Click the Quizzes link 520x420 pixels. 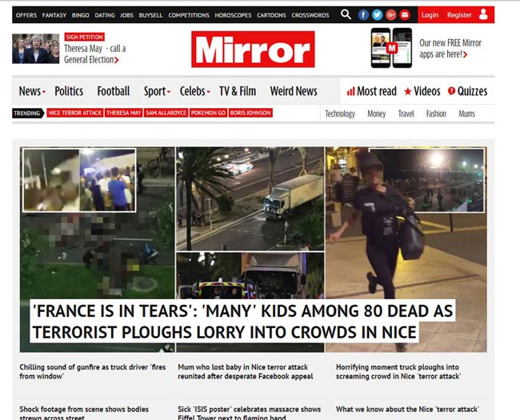pyautogui.click(x=472, y=91)
